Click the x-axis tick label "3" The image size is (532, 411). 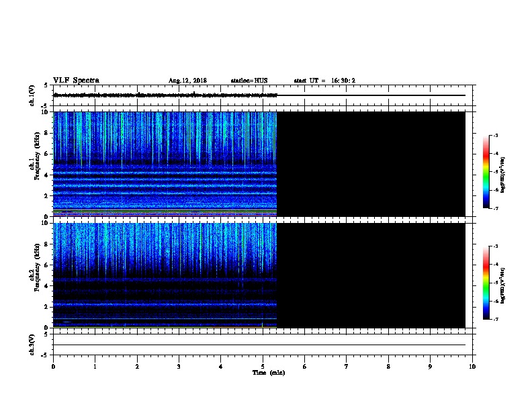pyautogui.click(x=179, y=367)
